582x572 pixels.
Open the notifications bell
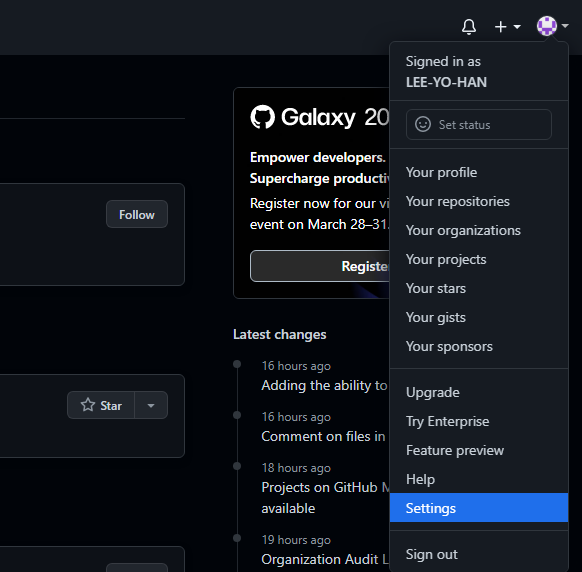469,27
